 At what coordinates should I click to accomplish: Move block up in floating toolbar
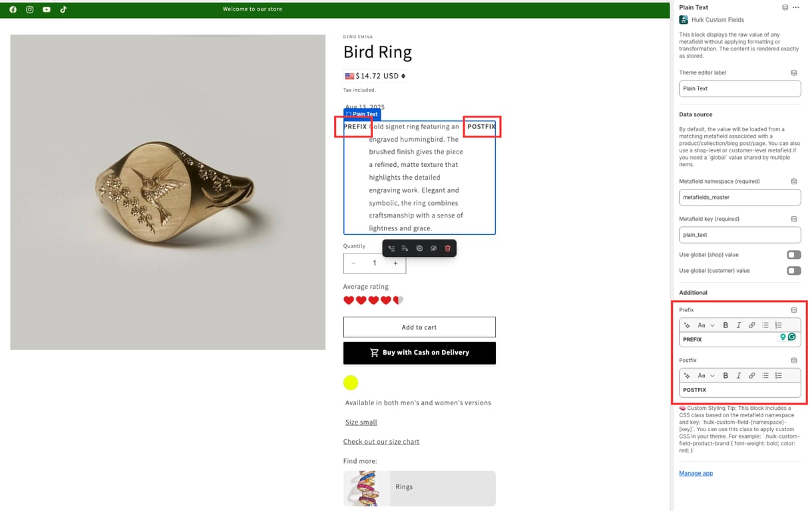pyautogui.click(x=391, y=248)
